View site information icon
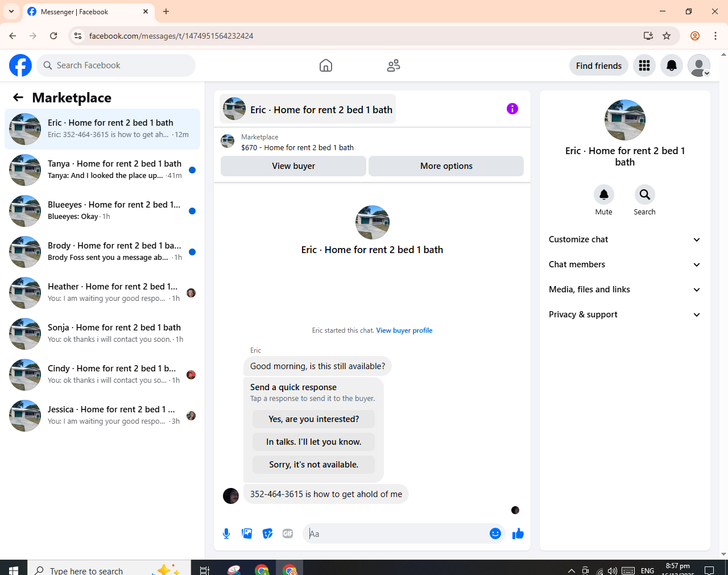Screen dimensions: 728x575 tap(78, 36)
